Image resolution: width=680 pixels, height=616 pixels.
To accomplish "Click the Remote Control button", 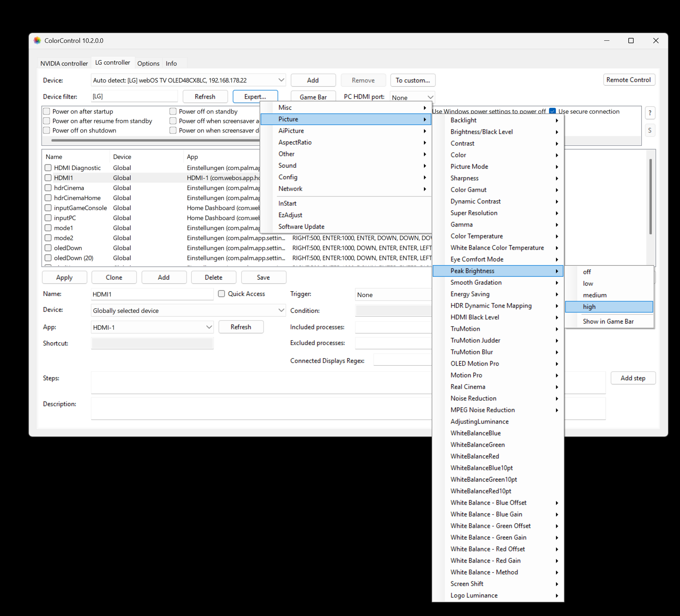I will coord(628,80).
